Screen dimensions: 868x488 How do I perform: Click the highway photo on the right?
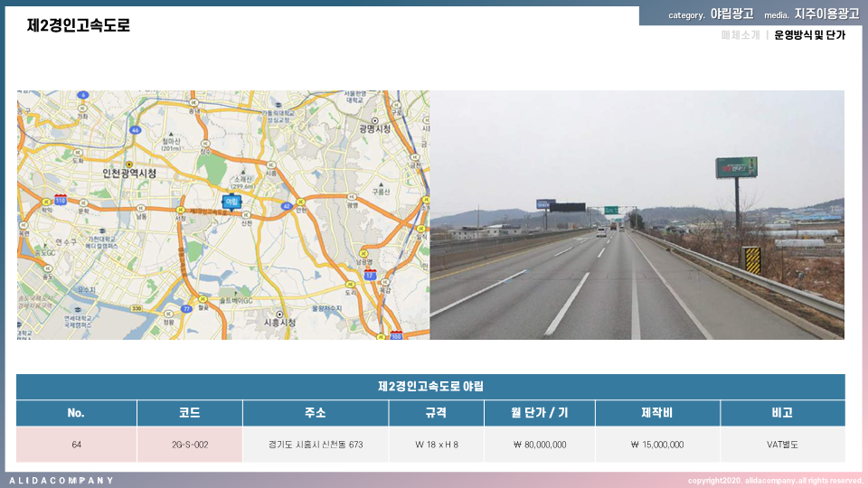pos(637,271)
